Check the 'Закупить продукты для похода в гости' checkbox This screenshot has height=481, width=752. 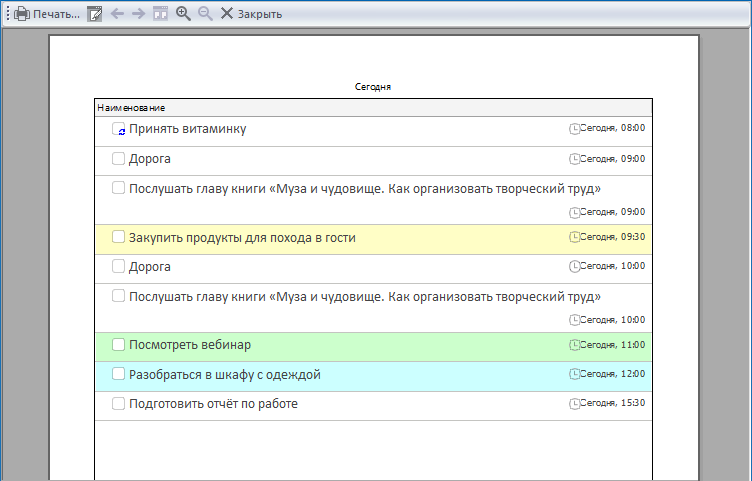click(118, 236)
